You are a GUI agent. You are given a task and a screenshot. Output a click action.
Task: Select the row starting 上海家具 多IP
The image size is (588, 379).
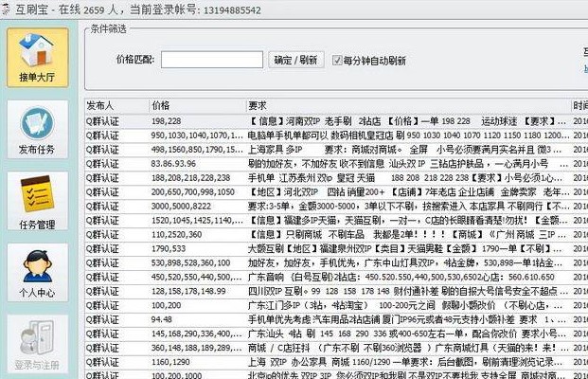336,150
